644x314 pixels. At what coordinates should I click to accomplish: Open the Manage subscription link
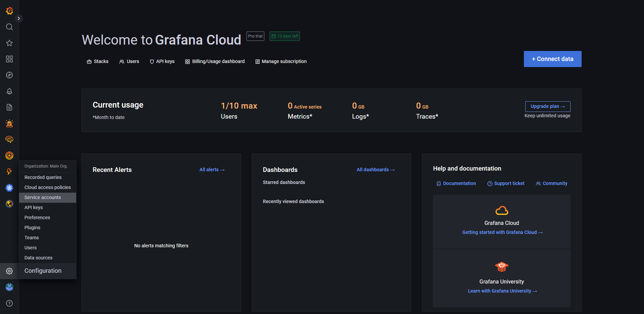[281, 61]
